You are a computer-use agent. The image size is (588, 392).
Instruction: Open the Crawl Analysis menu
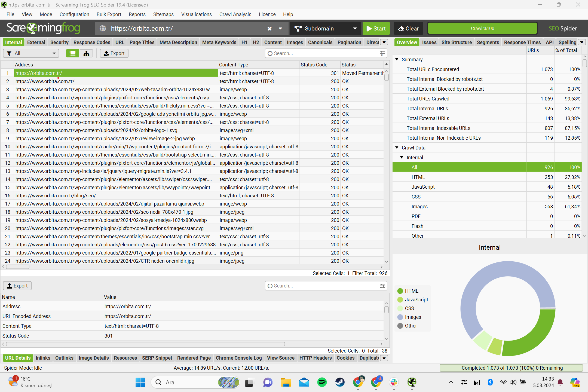tap(235, 14)
